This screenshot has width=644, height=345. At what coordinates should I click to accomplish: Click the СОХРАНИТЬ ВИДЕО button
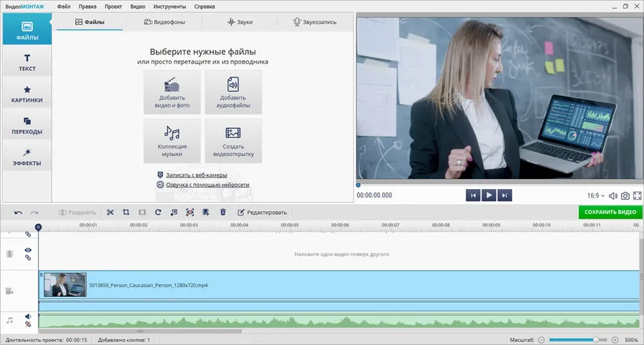pyautogui.click(x=610, y=213)
